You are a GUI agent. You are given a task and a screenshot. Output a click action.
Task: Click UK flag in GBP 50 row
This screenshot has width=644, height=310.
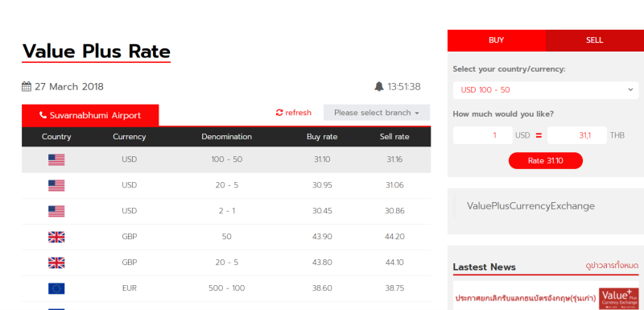56,237
